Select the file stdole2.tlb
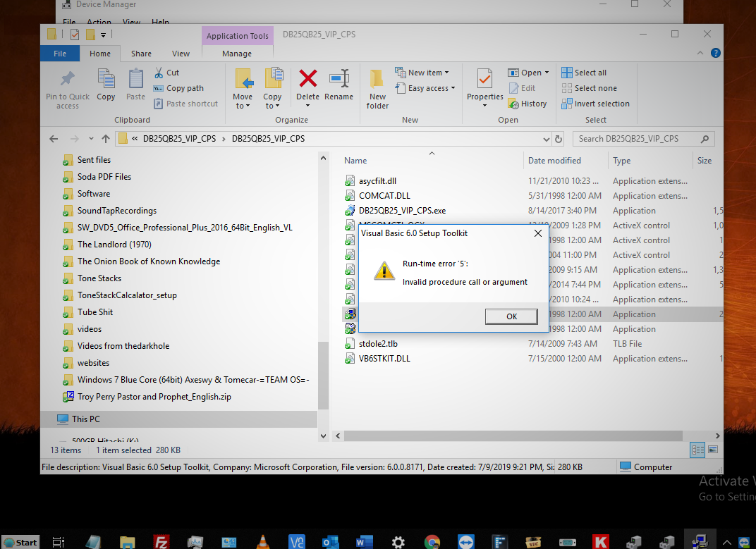This screenshot has height=549, width=756. click(x=378, y=344)
